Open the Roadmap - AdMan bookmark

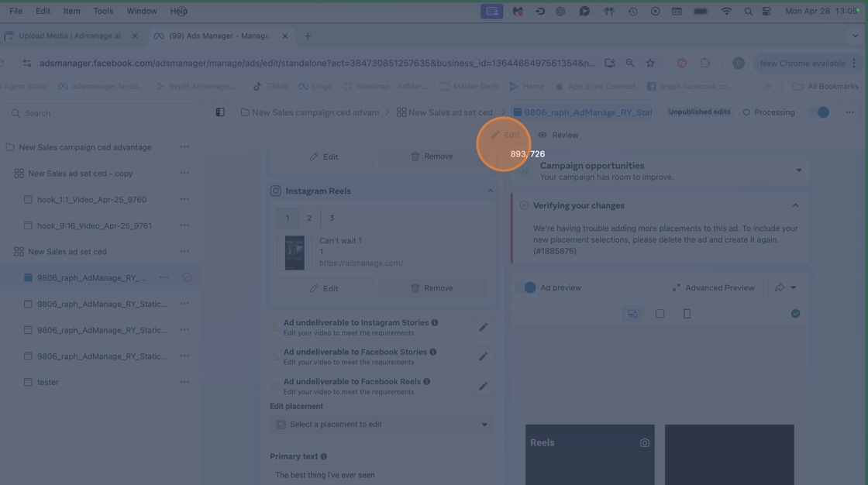tap(385, 86)
